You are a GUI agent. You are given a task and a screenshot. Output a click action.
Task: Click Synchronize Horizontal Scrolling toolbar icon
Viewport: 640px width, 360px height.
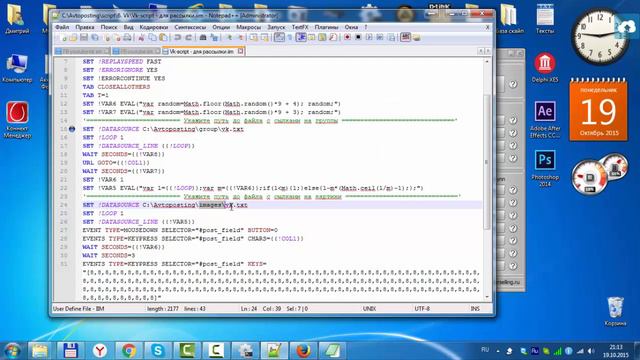pos(264,38)
